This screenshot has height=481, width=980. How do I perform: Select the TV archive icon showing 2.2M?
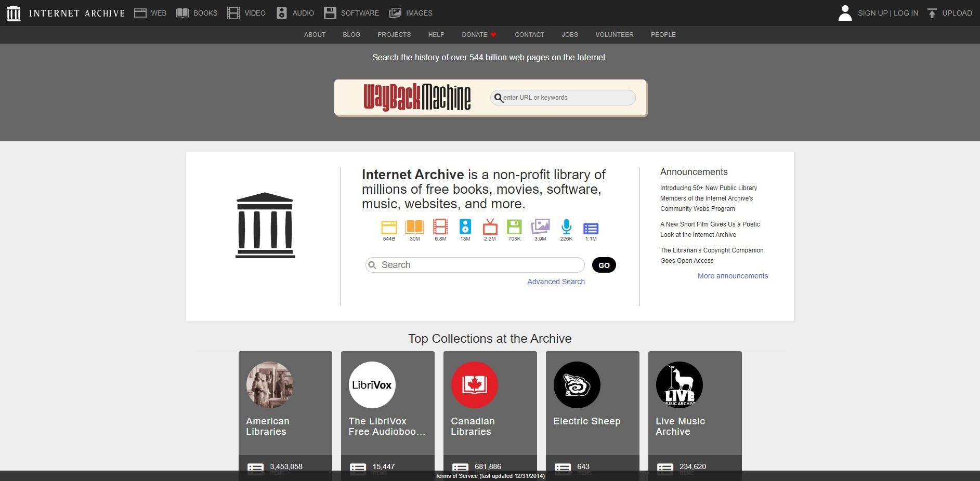click(x=489, y=228)
